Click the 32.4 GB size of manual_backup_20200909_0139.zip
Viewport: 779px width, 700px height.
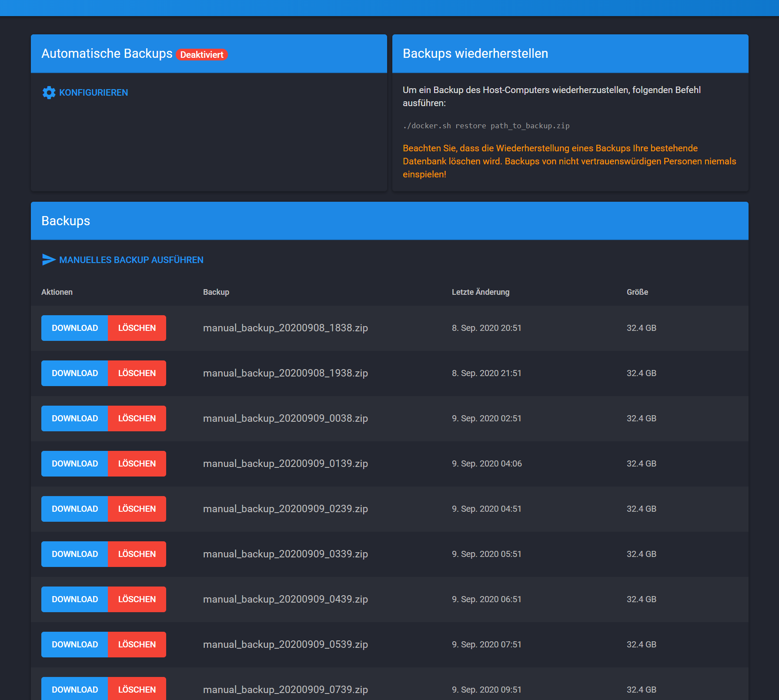tap(642, 463)
